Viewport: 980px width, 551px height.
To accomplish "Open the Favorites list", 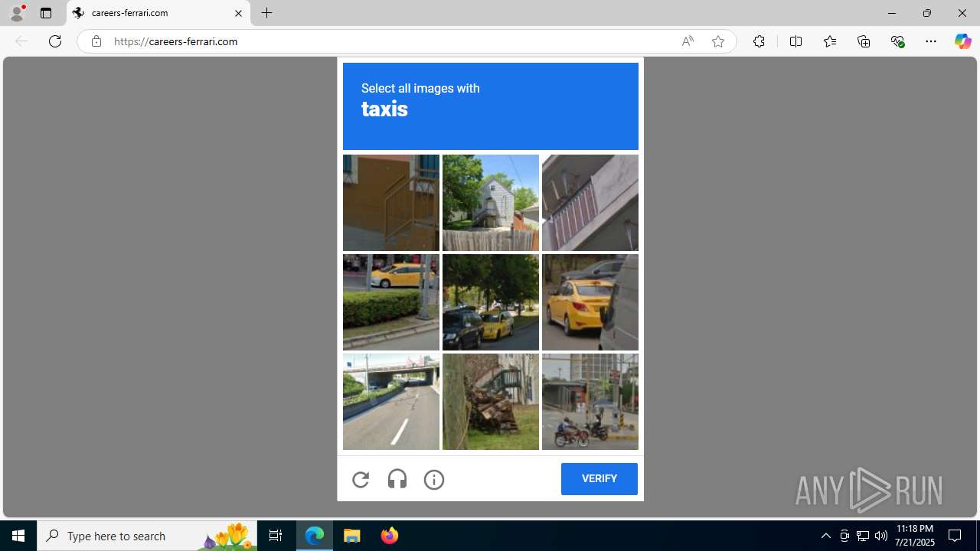I will coord(830,41).
